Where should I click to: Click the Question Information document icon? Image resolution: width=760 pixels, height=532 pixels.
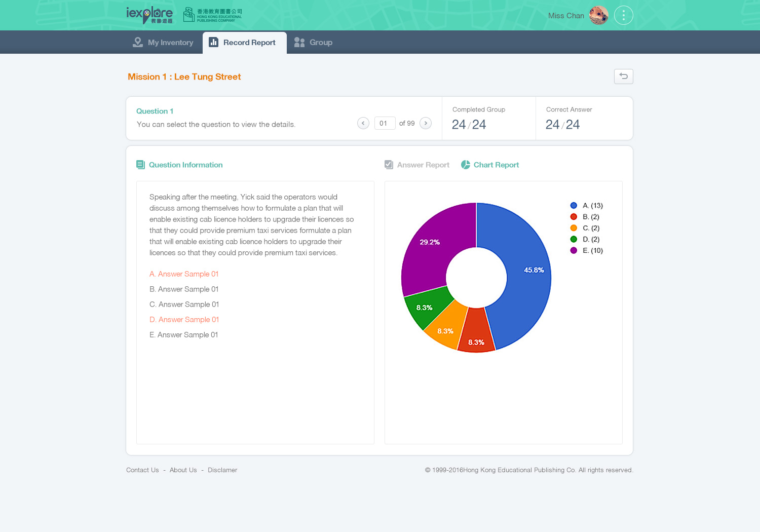[140, 165]
